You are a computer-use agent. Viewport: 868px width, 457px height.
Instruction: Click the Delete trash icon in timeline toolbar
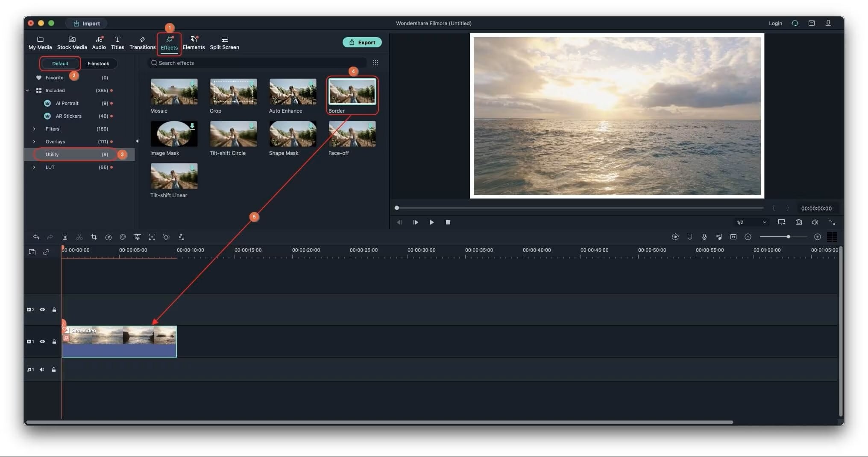point(65,237)
